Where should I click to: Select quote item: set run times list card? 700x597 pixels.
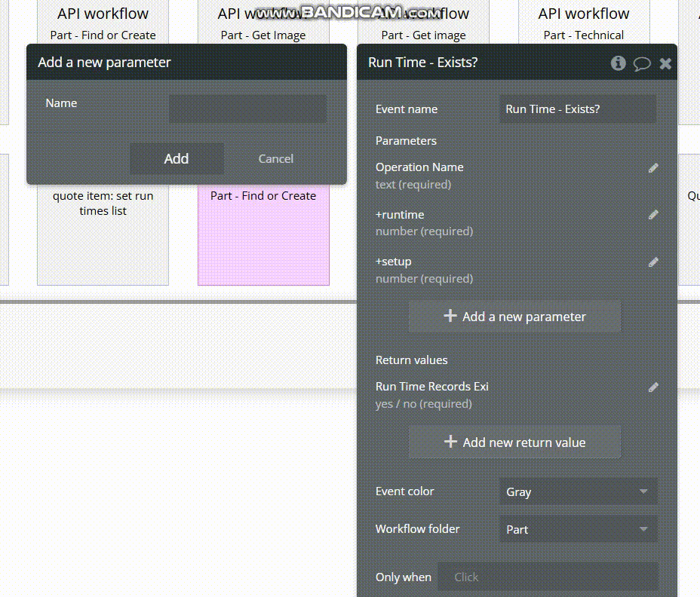coord(103,234)
